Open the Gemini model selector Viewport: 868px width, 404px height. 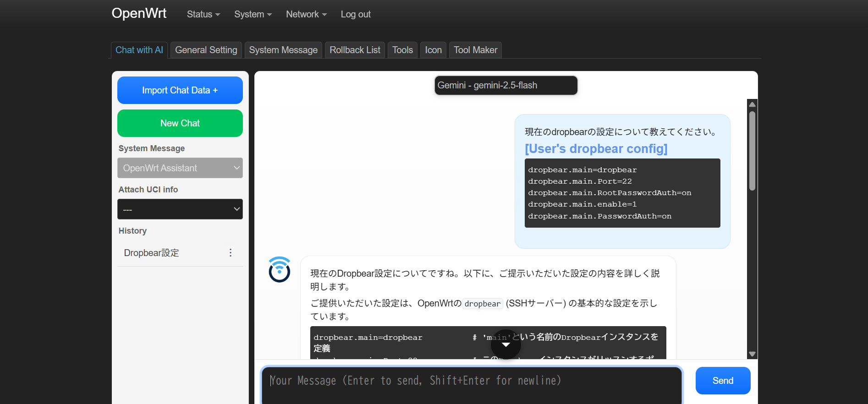(505, 86)
